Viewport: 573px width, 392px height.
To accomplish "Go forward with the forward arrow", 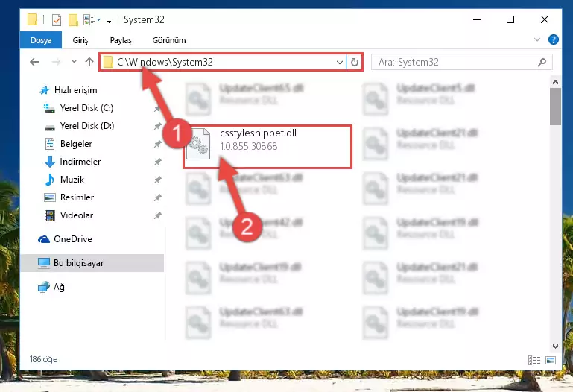I will pos(57,62).
